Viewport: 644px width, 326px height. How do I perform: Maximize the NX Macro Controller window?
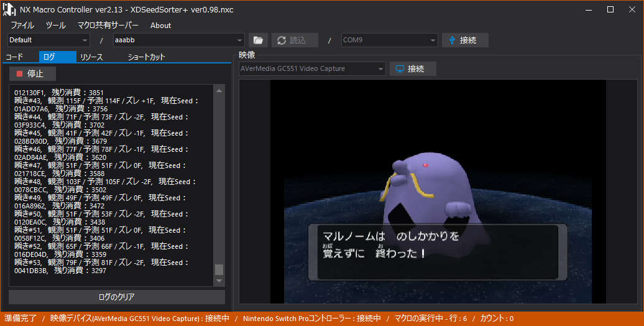(610, 9)
